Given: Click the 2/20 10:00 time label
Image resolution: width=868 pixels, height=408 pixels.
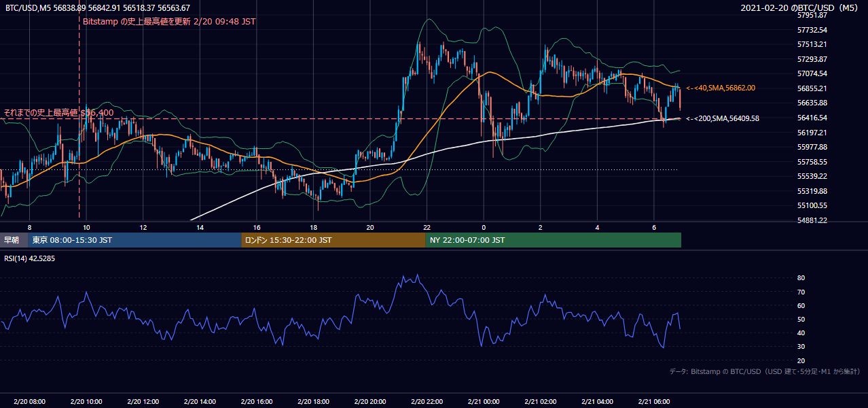Looking at the screenshot, I should click(86, 402).
